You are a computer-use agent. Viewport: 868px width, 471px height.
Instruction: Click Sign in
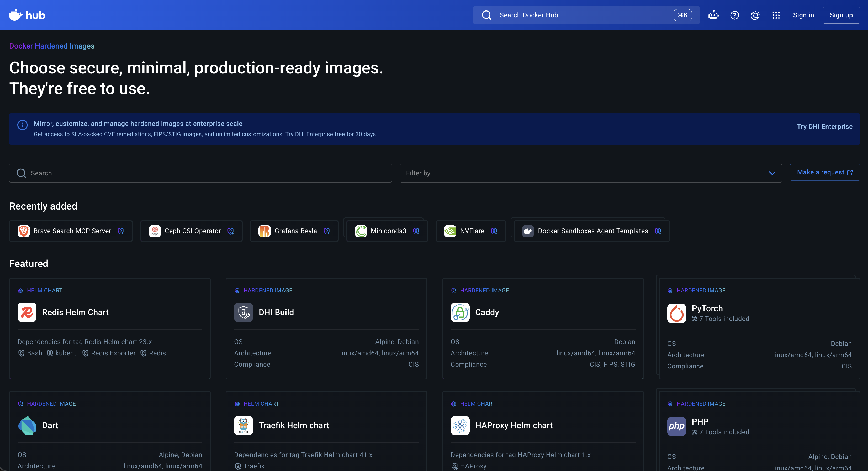803,15
